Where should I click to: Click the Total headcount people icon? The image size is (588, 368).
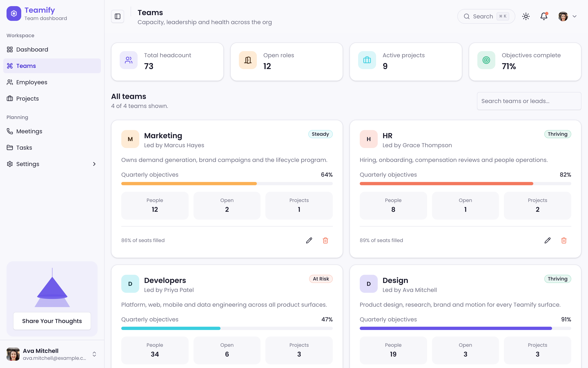click(x=129, y=60)
